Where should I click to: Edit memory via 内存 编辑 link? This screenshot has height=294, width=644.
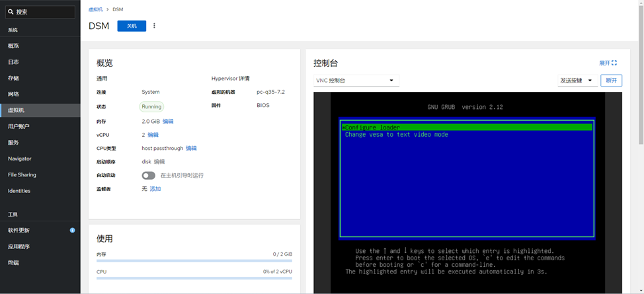coord(168,121)
